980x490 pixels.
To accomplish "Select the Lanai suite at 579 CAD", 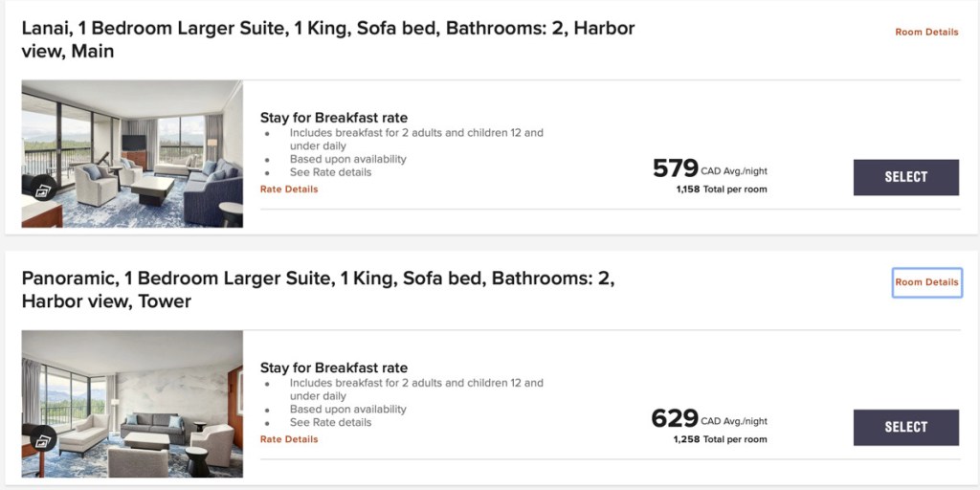I will [905, 177].
